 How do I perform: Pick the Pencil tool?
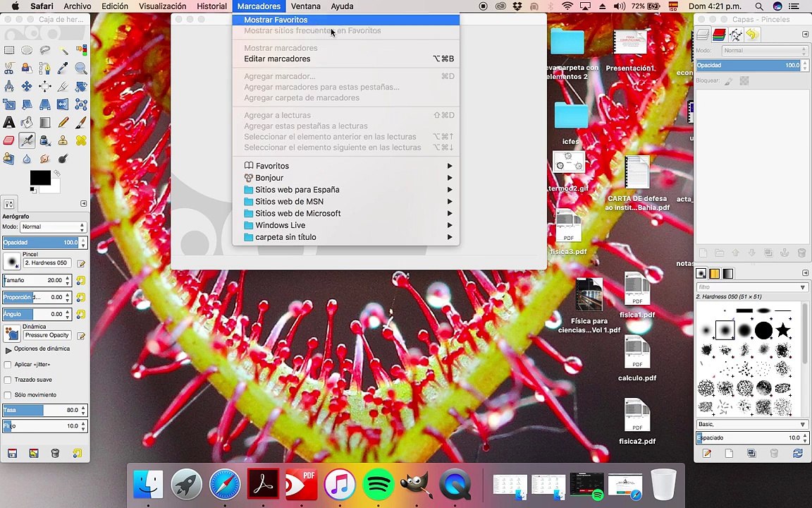(63, 123)
